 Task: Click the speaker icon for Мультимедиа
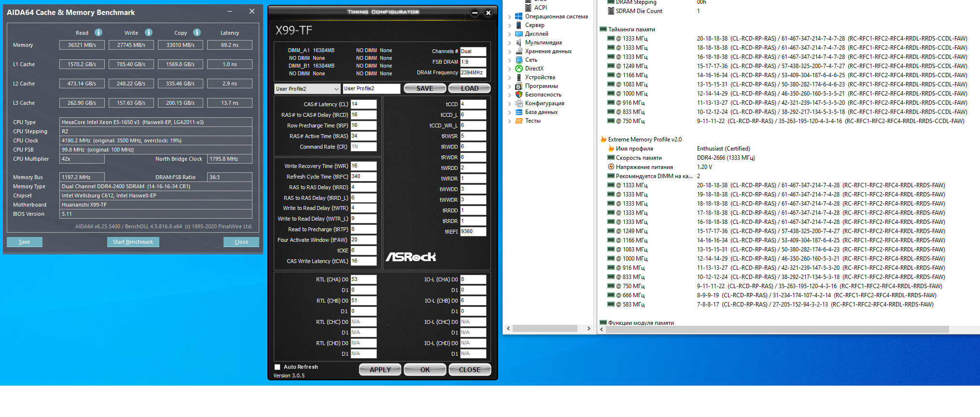tap(519, 42)
